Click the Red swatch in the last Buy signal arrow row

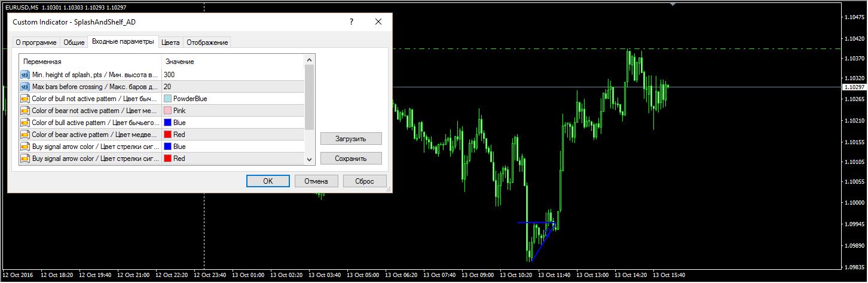click(x=167, y=159)
